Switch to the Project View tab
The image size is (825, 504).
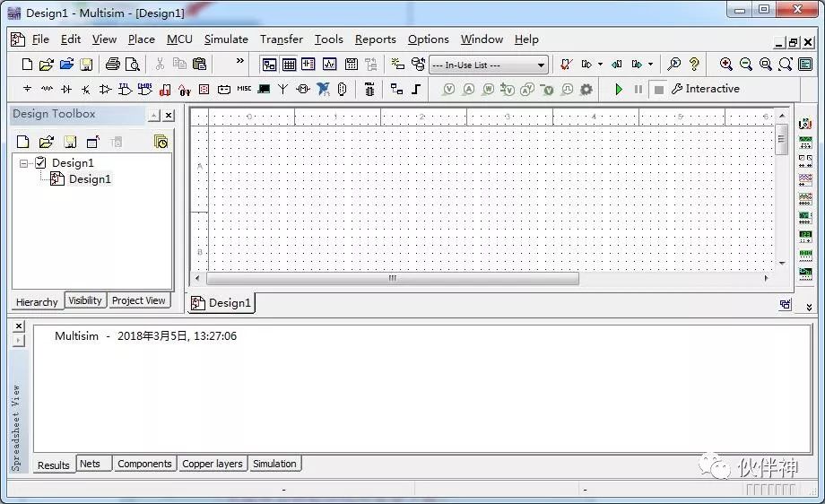tap(139, 300)
